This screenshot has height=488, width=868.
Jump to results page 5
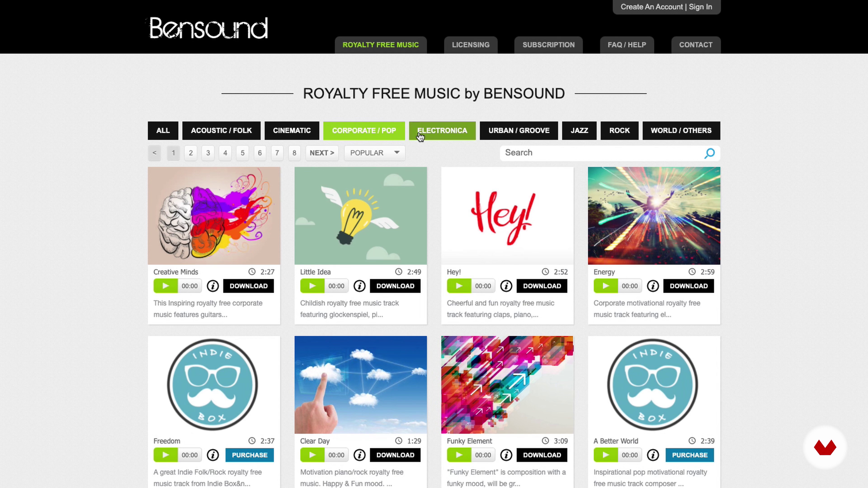click(x=242, y=153)
